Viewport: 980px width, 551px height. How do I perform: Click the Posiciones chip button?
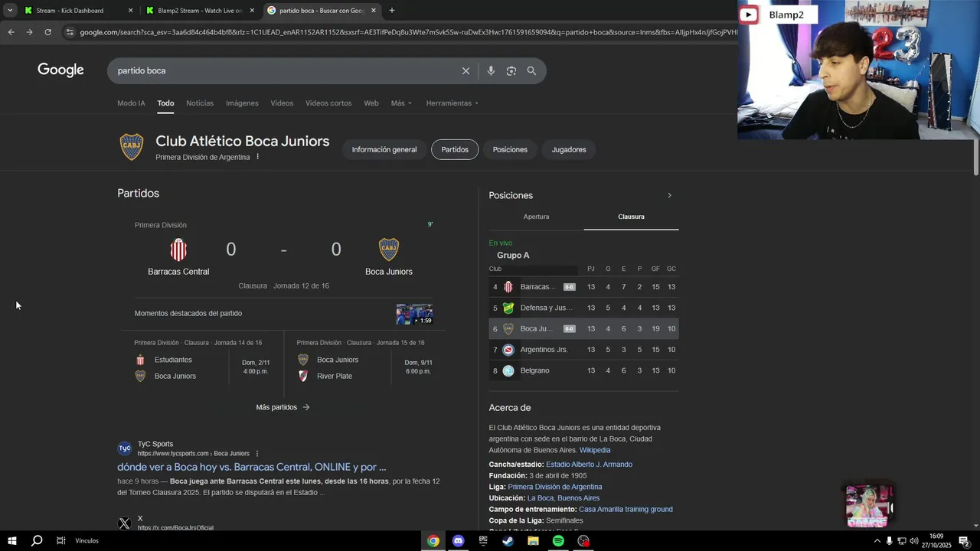point(510,149)
